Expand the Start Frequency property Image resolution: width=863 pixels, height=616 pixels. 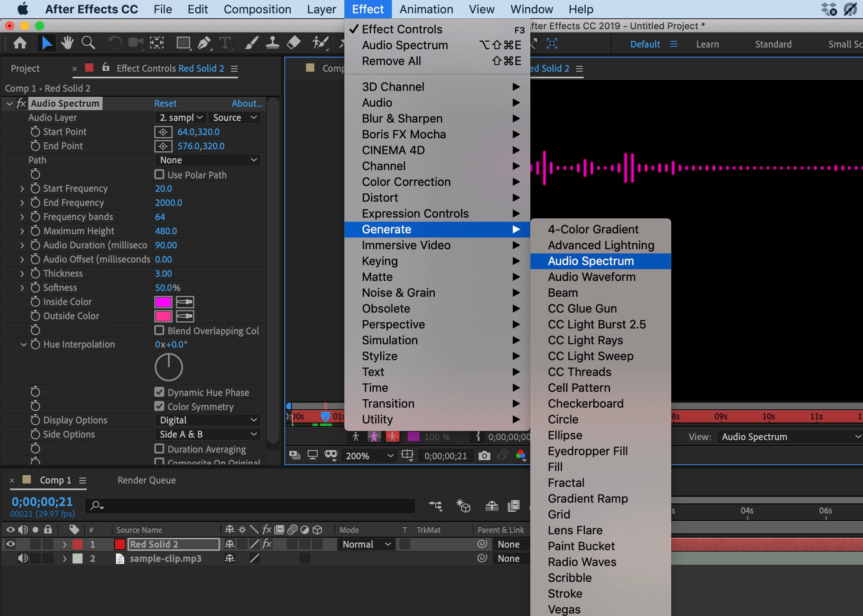[23, 188]
